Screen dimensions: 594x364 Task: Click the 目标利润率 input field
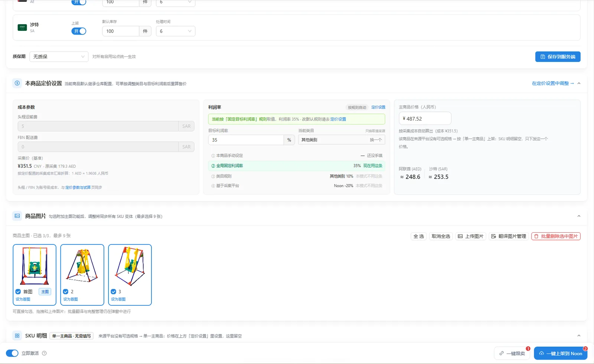(x=246, y=140)
